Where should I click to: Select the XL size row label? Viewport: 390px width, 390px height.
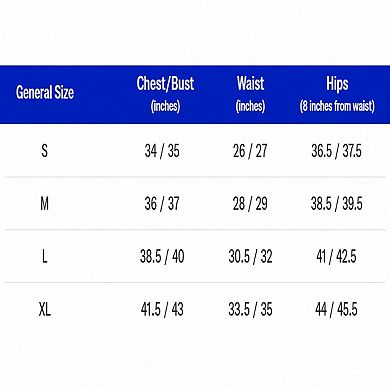coord(45,309)
